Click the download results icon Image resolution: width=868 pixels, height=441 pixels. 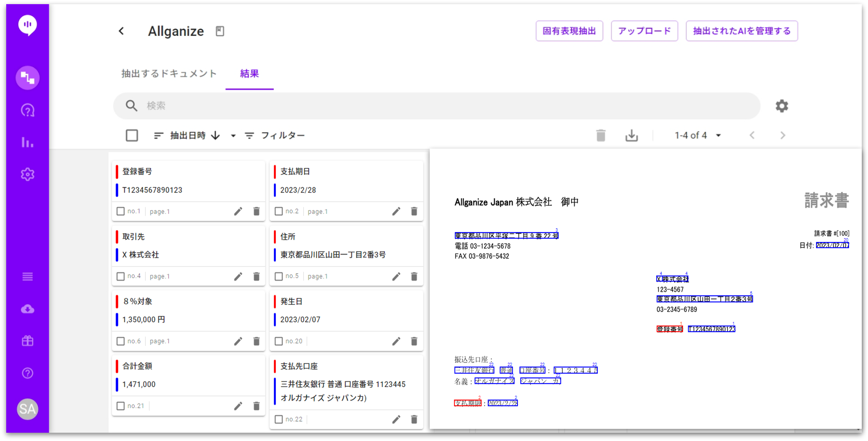tap(631, 136)
